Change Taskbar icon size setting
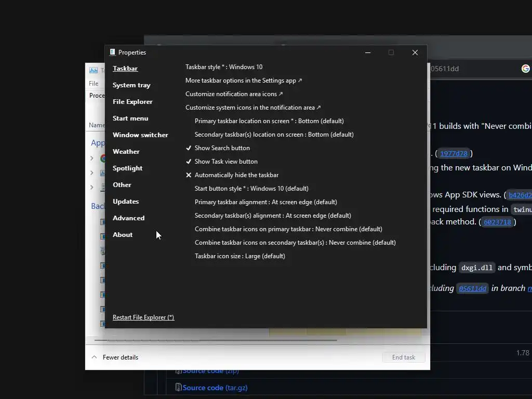The height and width of the screenshot is (399, 532). pos(240,256)
